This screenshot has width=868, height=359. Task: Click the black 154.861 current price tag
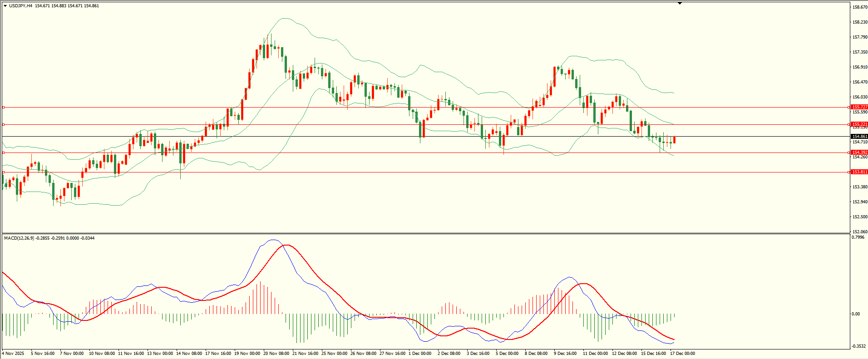(x=859, y=137)
